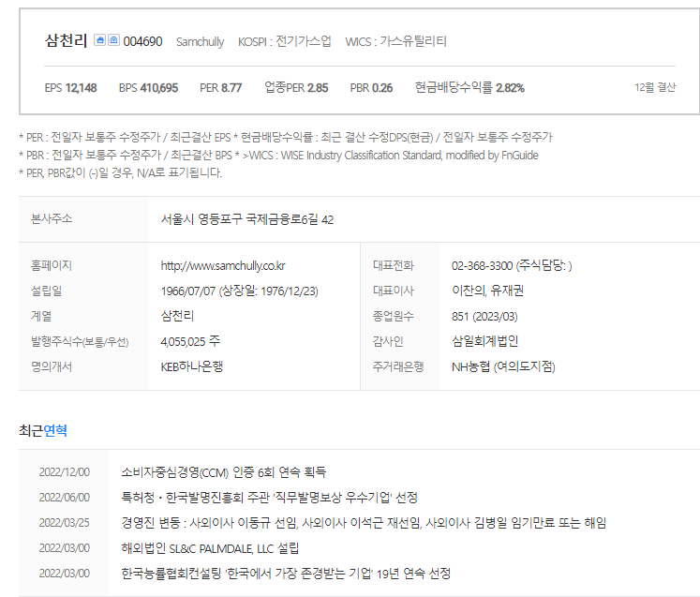Viewport: 700px width, 597px height.
Task: Click the transfer agent KEB하나은행
Action: (x=191, y=366)
